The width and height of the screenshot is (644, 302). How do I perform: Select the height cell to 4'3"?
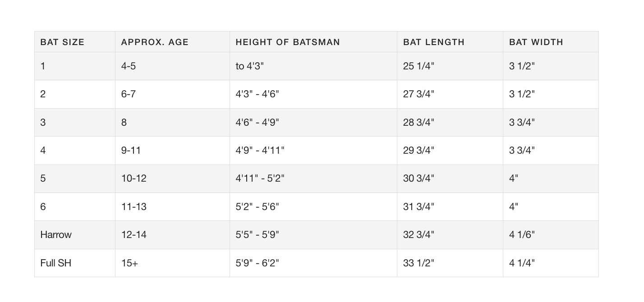pos(313,66)
